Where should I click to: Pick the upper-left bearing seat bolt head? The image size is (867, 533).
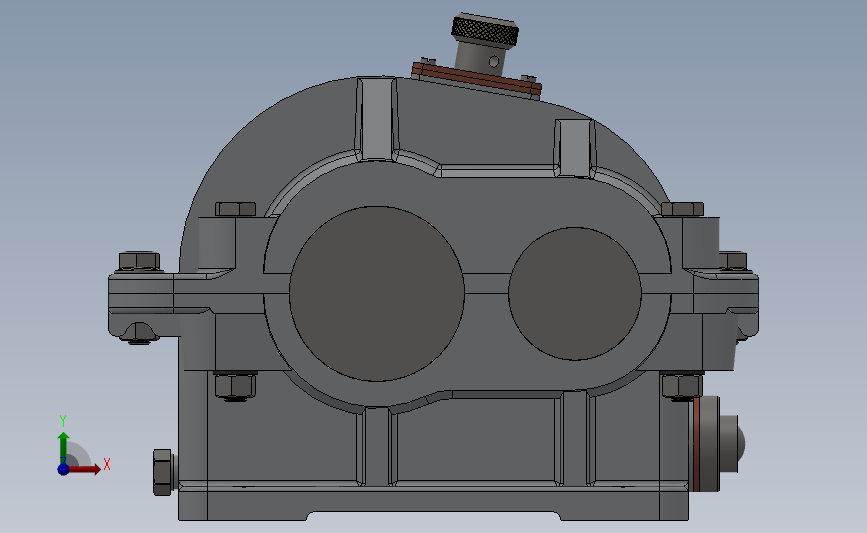point(236,209)
